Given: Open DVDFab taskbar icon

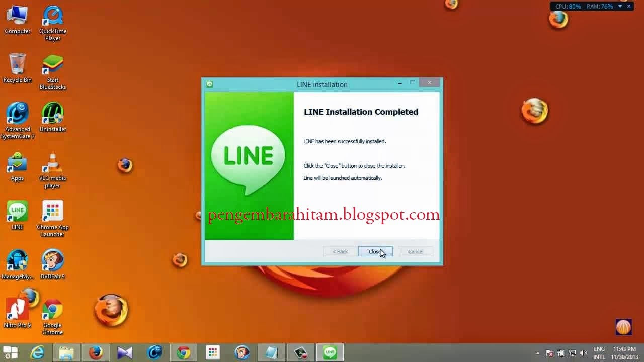Looking at the screenshot, I should [242, 352].
